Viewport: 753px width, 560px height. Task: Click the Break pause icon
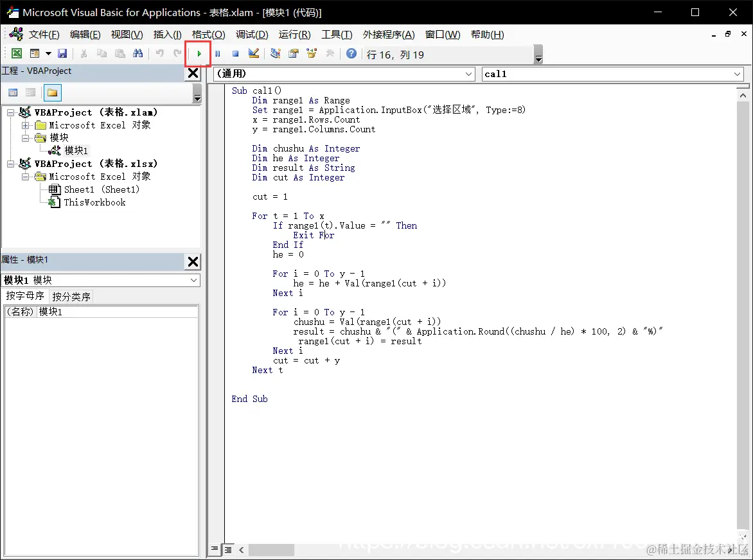click(x=218, y=54)
